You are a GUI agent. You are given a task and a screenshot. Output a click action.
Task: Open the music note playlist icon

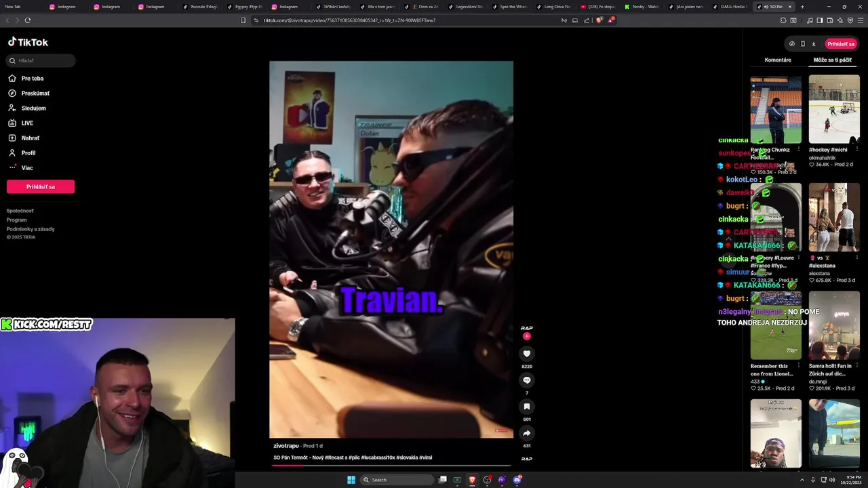click(x=810, y=20)
